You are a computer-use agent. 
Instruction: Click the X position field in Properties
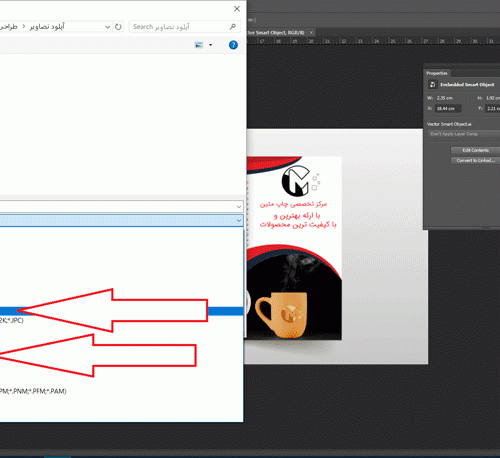(448, 108)
